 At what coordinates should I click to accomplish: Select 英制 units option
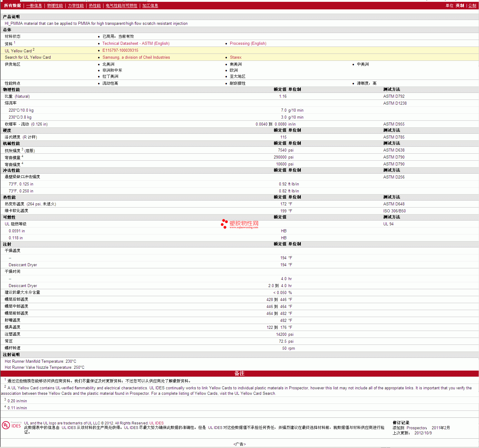pyautogui.click(x=460, y=5)
